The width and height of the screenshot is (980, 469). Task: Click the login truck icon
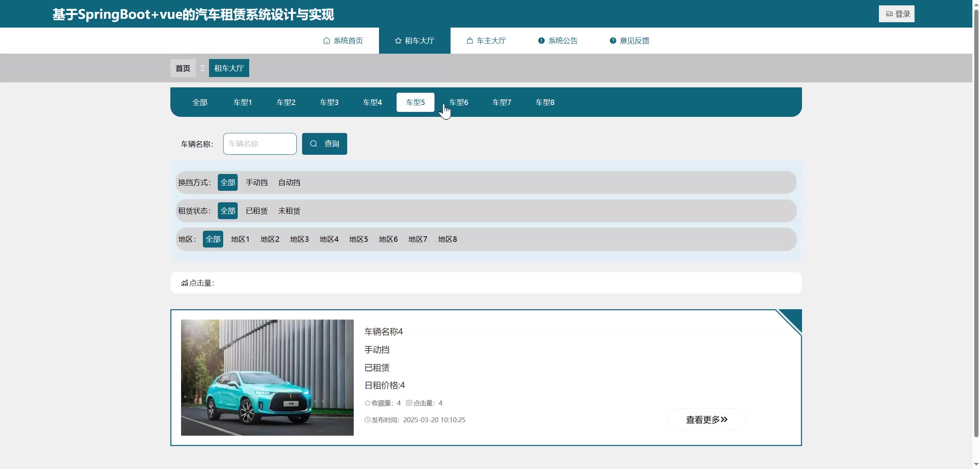click(889, 14)
